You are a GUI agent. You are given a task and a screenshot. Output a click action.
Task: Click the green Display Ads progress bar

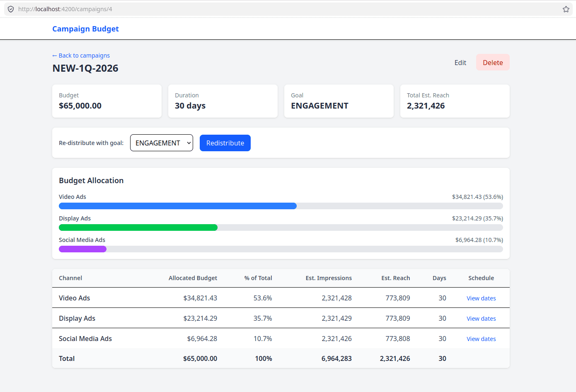tap(138, 227)
